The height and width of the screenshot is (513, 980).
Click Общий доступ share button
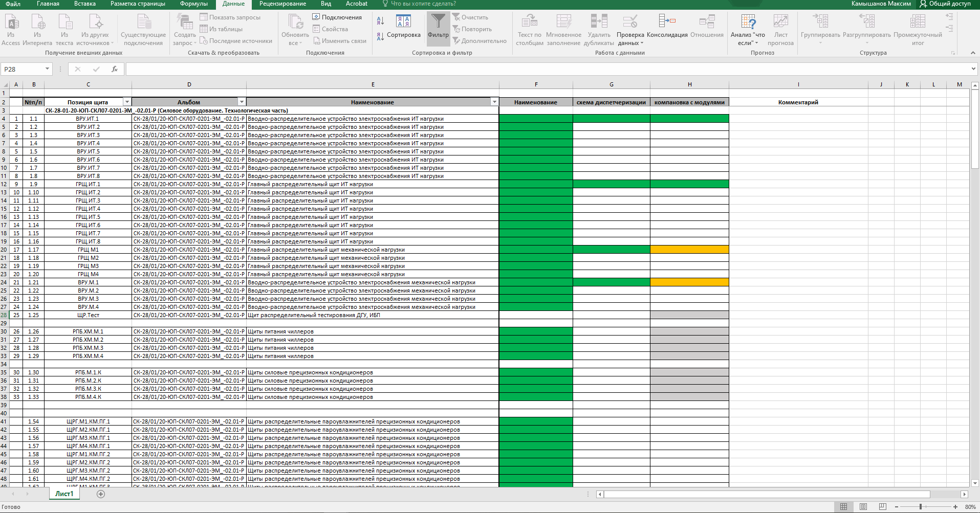click(945, 4)
